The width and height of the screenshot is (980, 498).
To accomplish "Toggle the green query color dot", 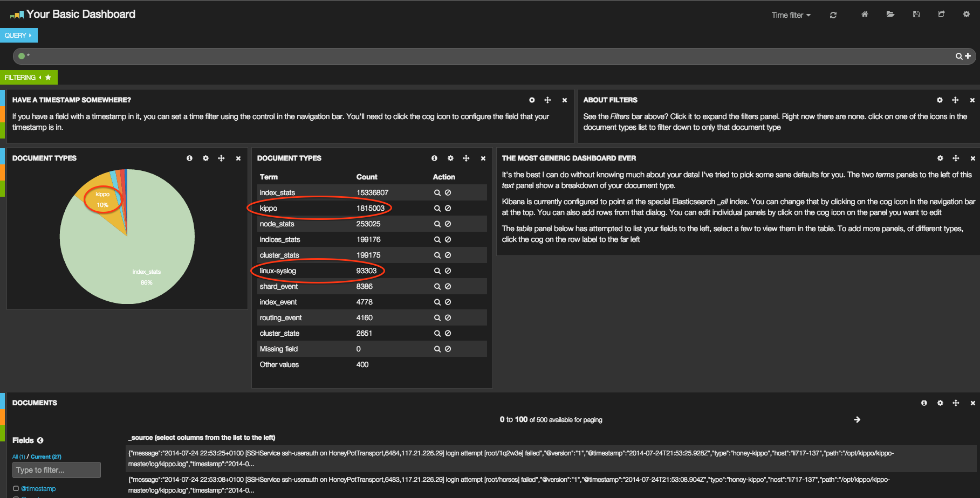I will point(22,56).
